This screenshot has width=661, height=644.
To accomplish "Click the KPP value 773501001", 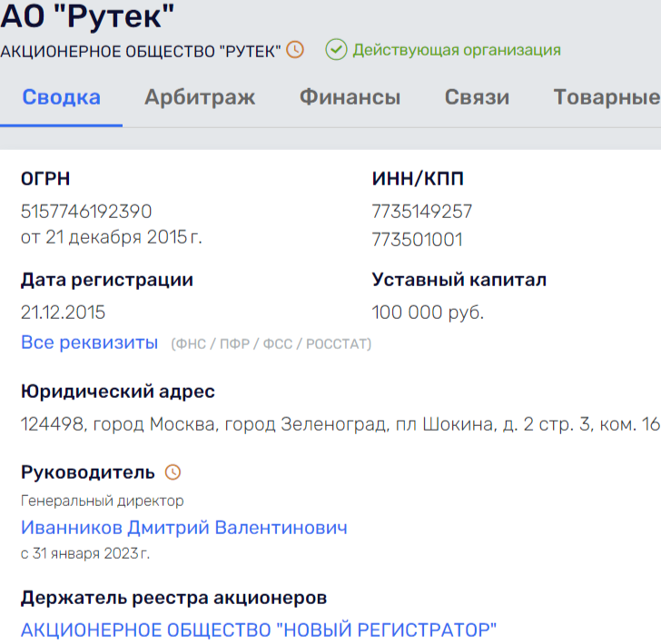I will [x=417, y=240].
